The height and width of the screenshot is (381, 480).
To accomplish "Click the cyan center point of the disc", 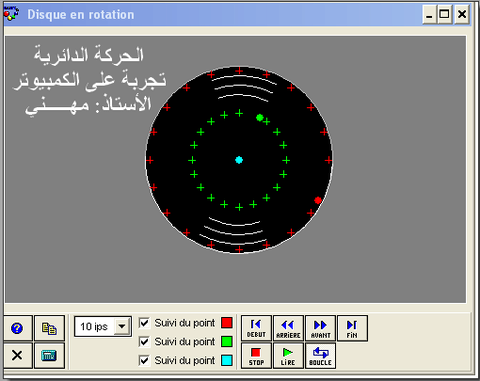I will pos(239,160).
